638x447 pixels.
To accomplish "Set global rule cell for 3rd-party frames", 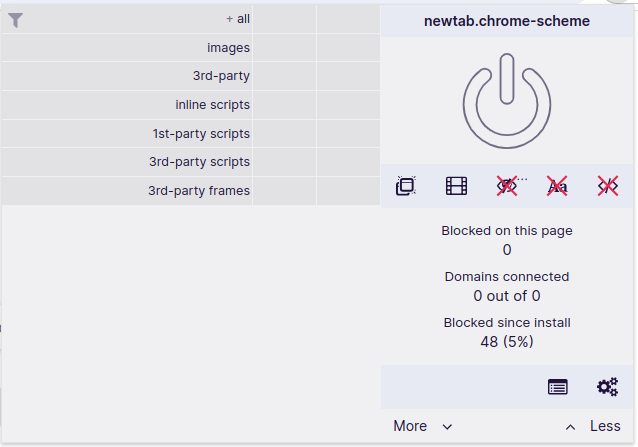I will tap(284, 191).
